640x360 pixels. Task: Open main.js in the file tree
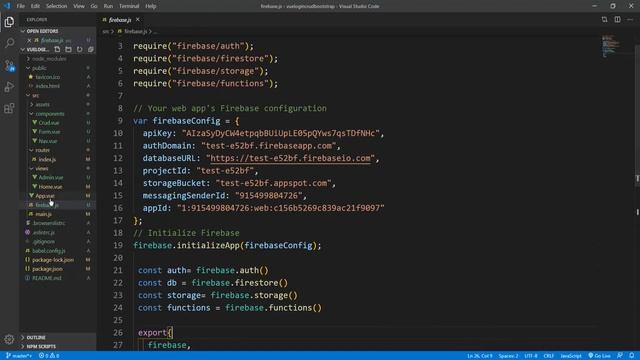click(43, 214)
